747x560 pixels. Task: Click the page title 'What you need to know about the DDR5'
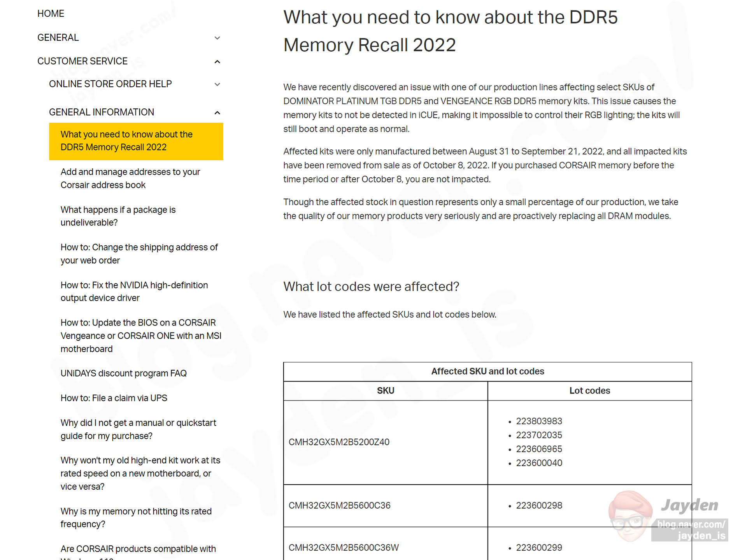point(451,31)
